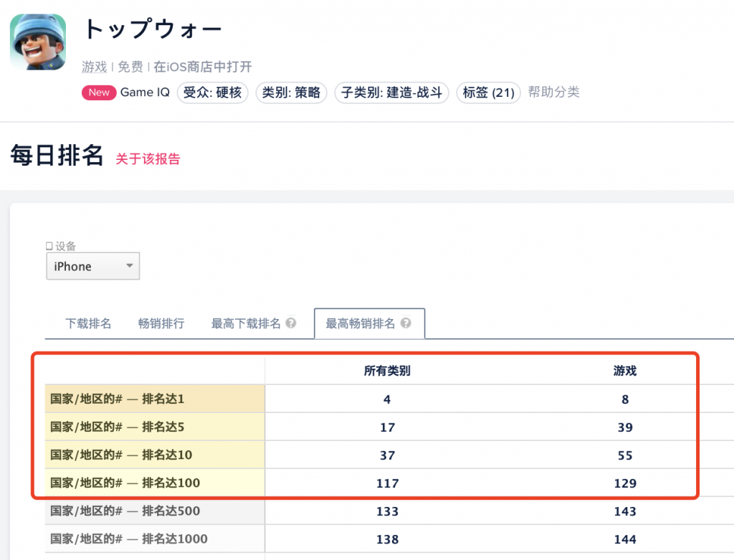Select the 子类别: 建造-战斗 tag
Image resolution: width=734 pixels, height=560 pixels.
(391, 92)
